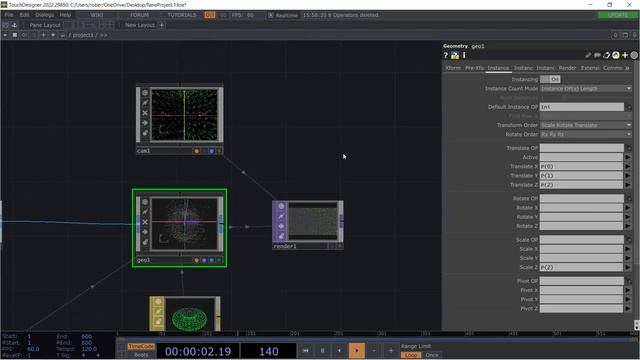Open the WIKI link
The height and width of the screenshot is (360, 640).
click(x=97, y=15)
